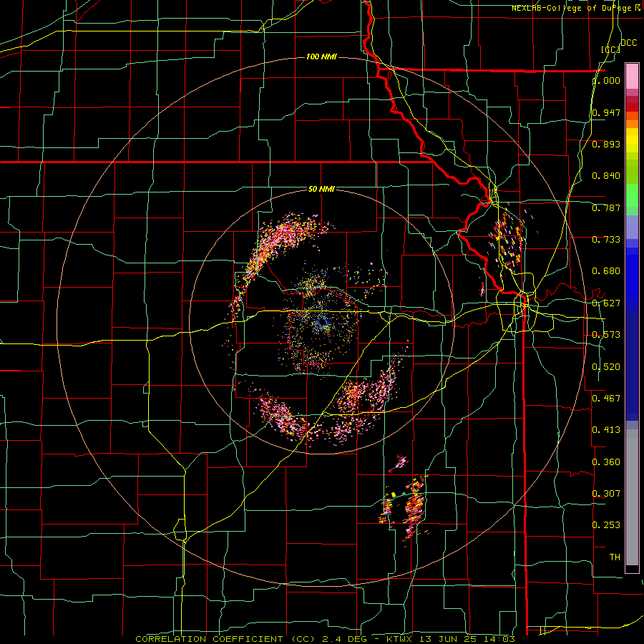Pick the yellow segment of color bar

click(x=632, y=141)
